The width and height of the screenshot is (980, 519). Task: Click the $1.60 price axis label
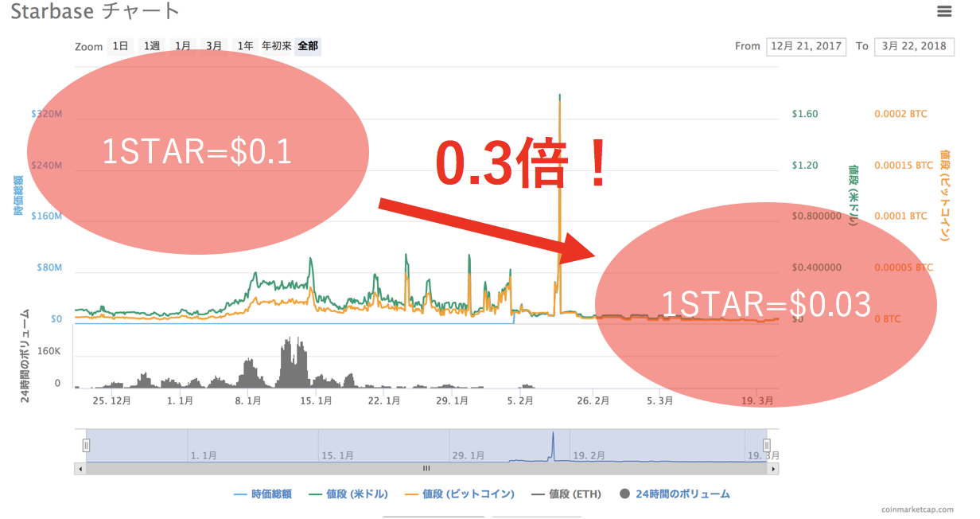pos(805,114)
